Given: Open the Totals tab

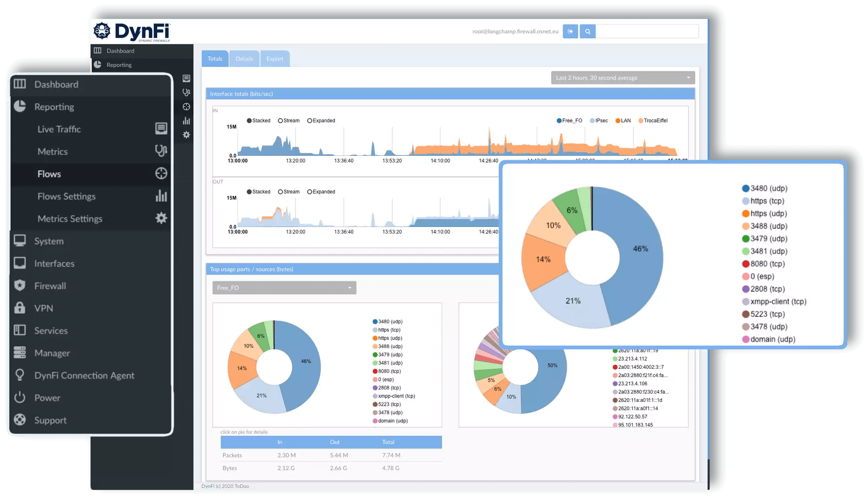Looking at the screenshot, I should 216,59.
